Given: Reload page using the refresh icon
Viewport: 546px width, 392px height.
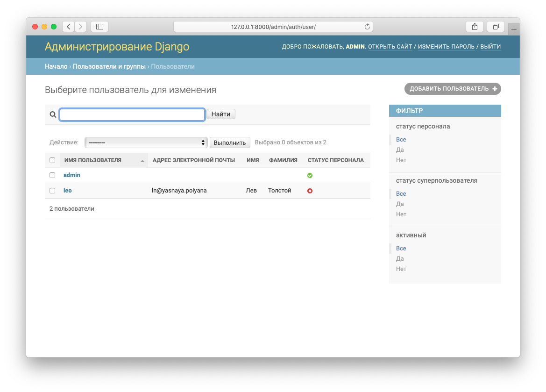Looking at the screenshot, I should click(367, 27).
